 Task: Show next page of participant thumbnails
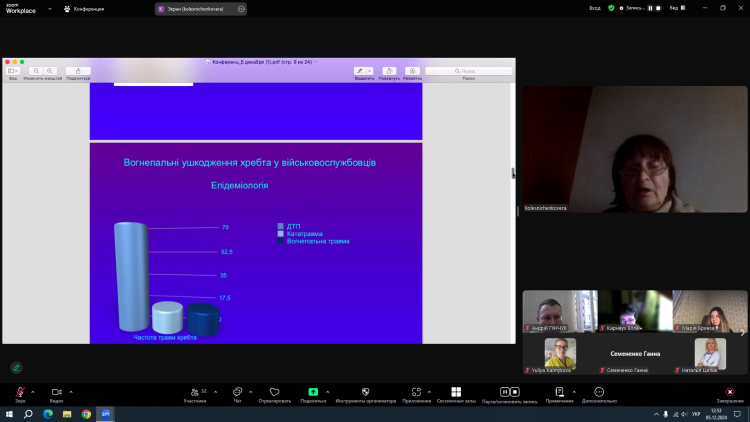(742, 333)
